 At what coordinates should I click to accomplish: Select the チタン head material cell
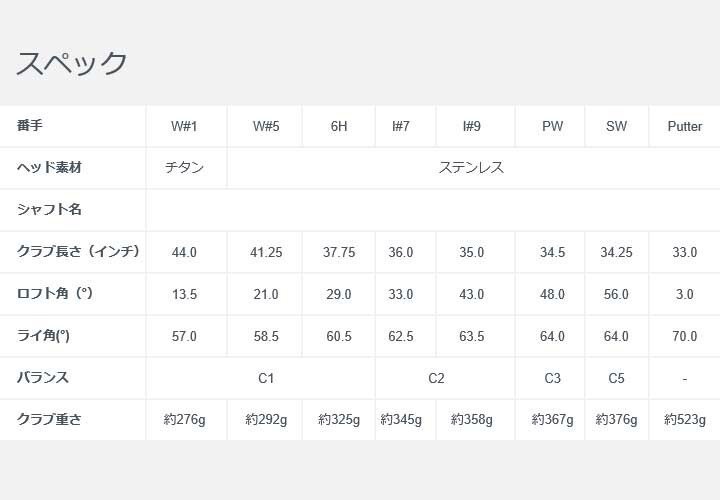tap(185, 168)
